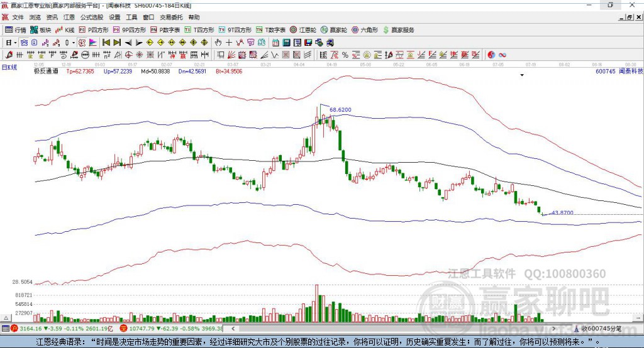Click the red floppy save icon
This screenshot has height=348, width=644.
308,43
